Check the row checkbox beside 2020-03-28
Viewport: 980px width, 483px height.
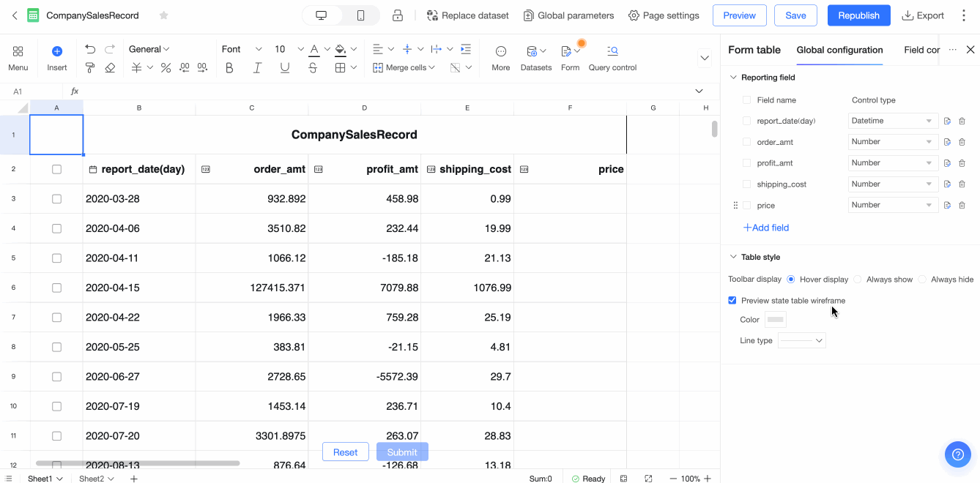point(56,198)
